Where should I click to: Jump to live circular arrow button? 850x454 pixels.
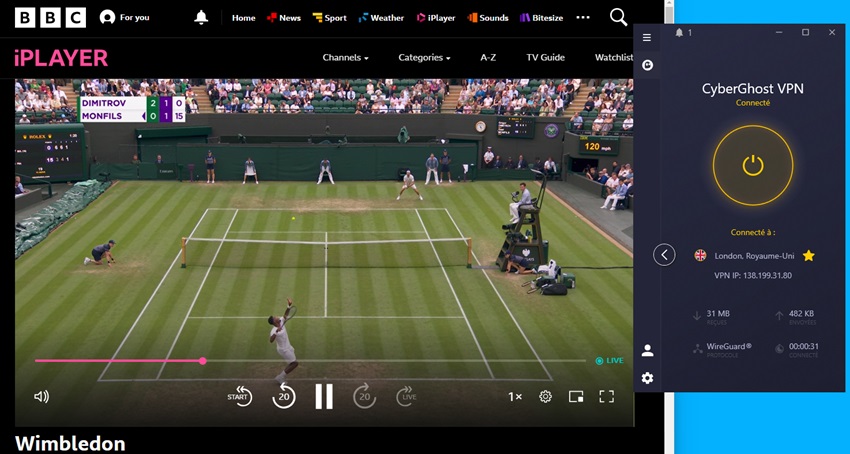coord(406,397)
